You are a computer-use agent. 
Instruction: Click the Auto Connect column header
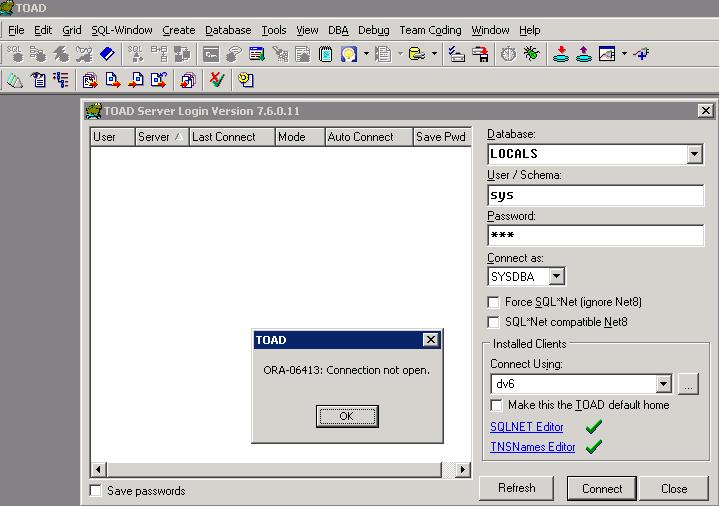(369, 137)
